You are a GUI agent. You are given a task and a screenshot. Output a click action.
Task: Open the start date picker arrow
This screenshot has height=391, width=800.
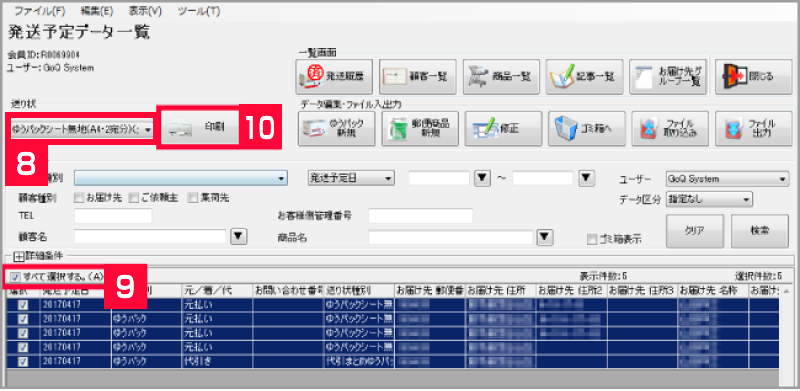tap(482, 179)
